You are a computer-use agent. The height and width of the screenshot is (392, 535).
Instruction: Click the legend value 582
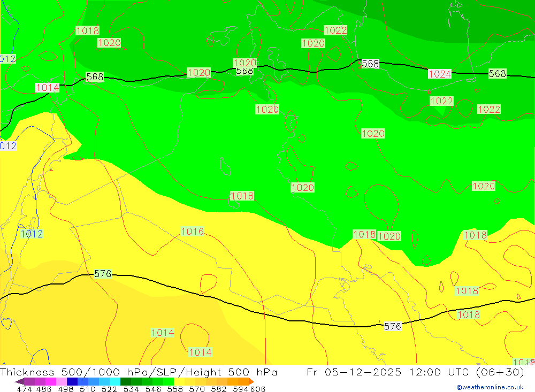tap(219, 389)
